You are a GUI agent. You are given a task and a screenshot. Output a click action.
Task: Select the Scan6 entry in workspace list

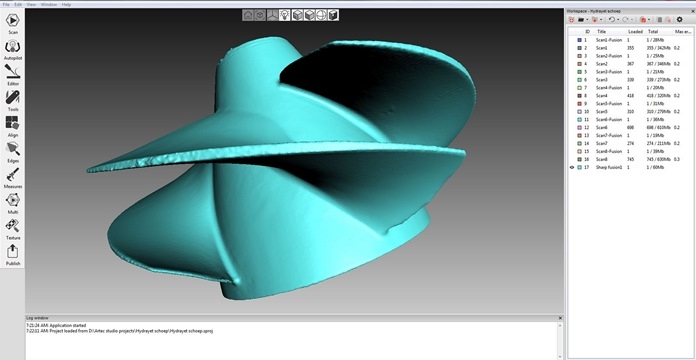[625, 127]
